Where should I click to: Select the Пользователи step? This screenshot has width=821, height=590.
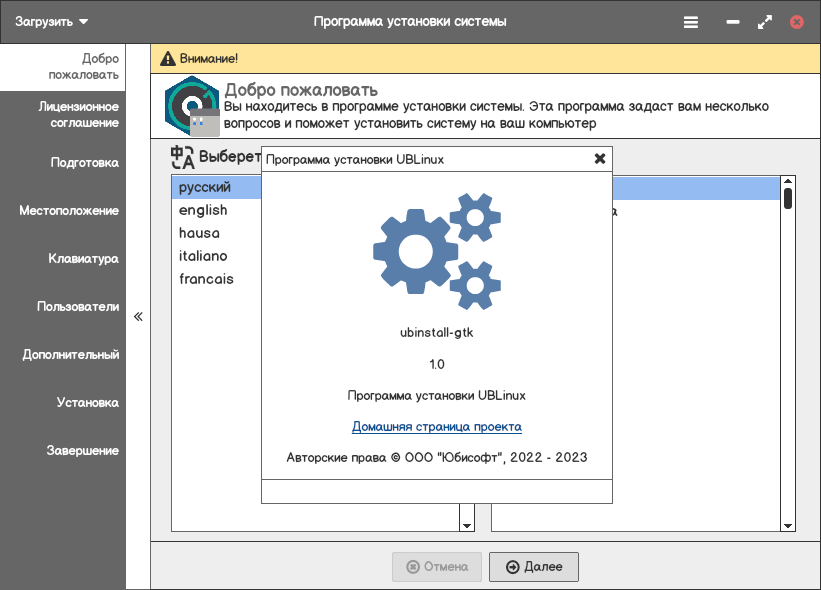tap(63, 306)
